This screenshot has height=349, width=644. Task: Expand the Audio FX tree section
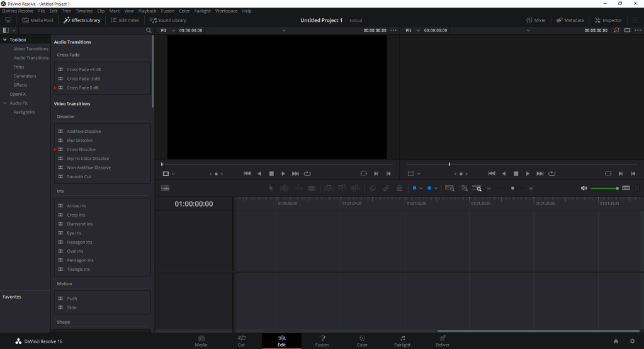tap(5, 103)
